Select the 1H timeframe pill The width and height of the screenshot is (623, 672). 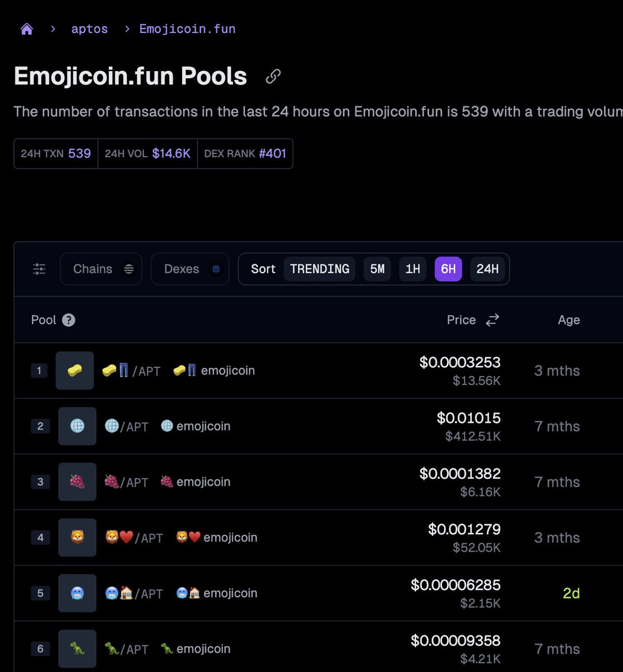click(412, 269)
